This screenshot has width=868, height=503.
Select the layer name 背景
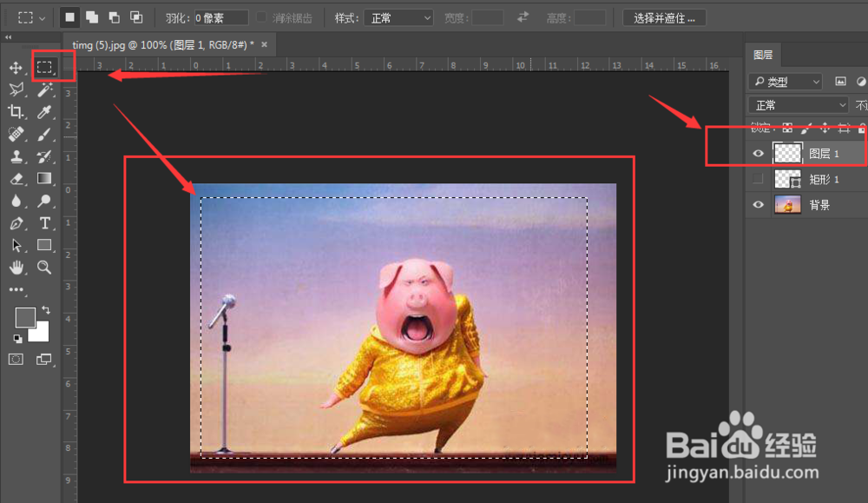tap(819, 205)
